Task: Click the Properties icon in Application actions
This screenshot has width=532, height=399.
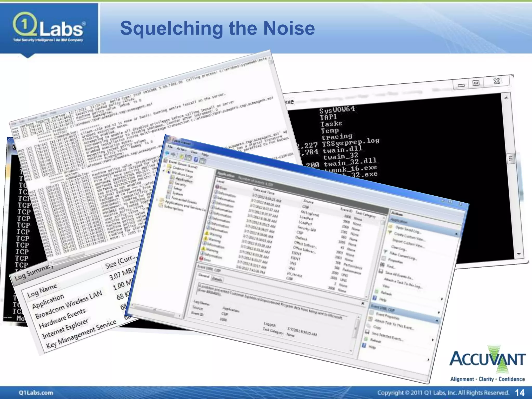Action: (384, 258)
